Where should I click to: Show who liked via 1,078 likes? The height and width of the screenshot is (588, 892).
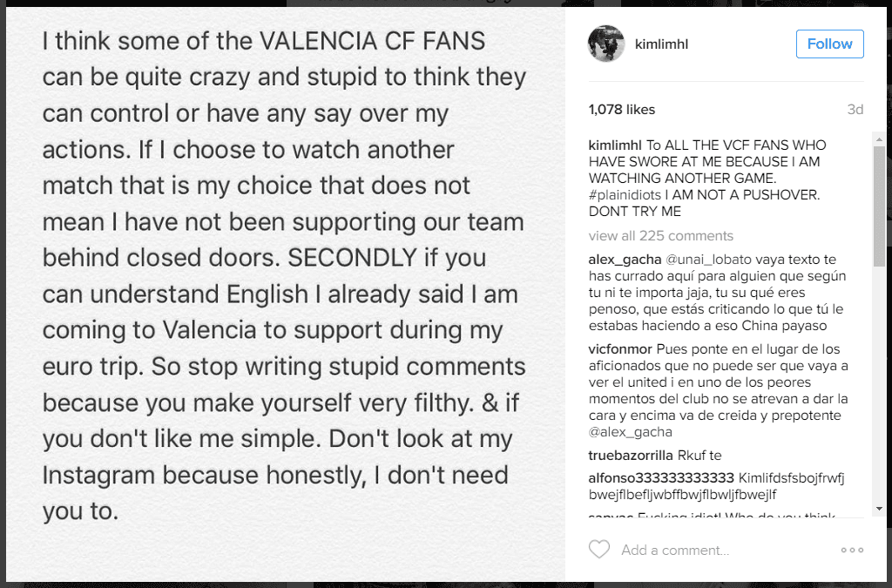(622, 110)
